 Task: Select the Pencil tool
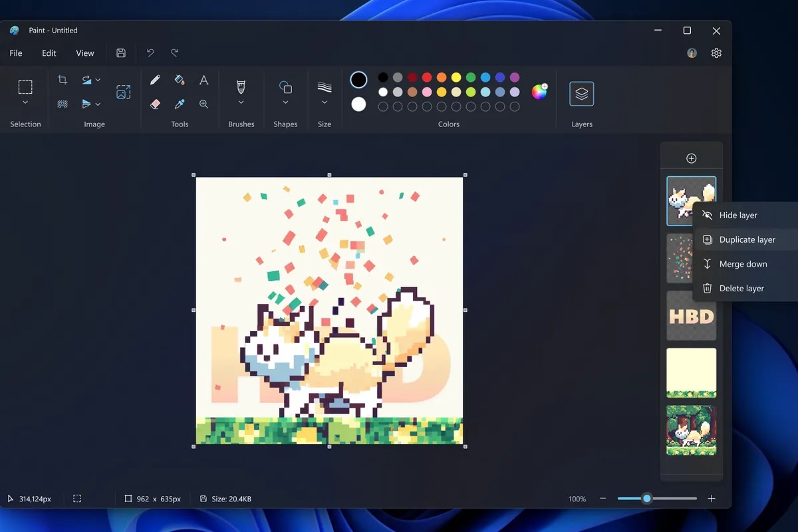click(x=155, y=80)
